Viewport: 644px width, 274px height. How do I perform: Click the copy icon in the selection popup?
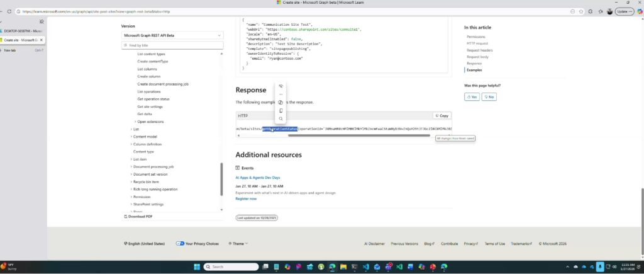(280, 110)
